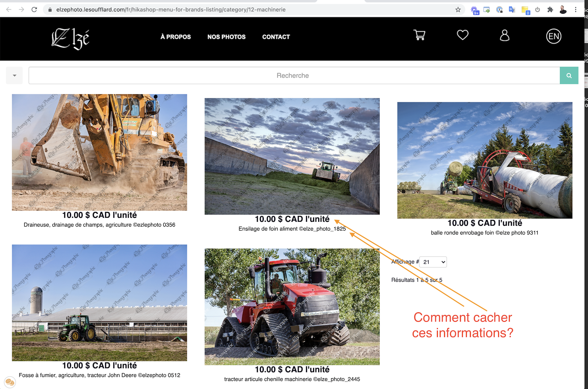Open the CONTACT menu item
588x389 pixels.
tap(276, 37)
